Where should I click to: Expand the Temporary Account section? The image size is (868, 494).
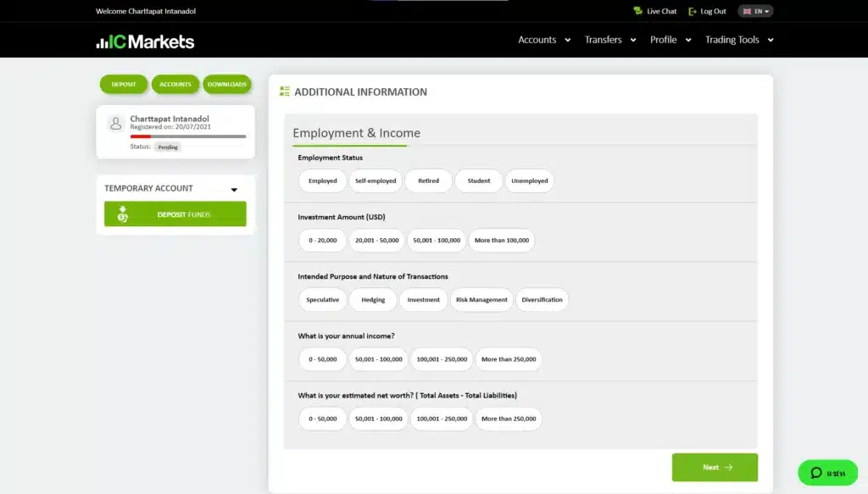pyautogui.click(x=234, y=189)
